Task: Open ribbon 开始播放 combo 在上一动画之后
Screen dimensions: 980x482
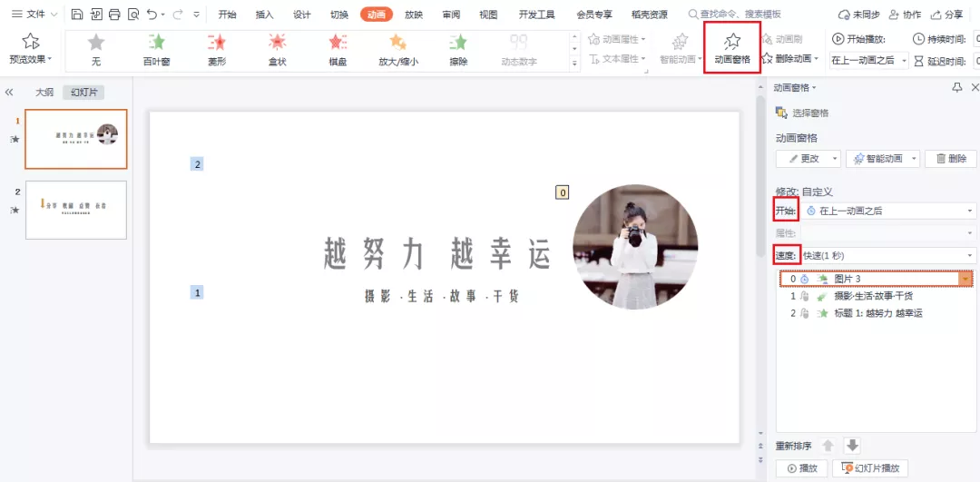Action: 868,61
